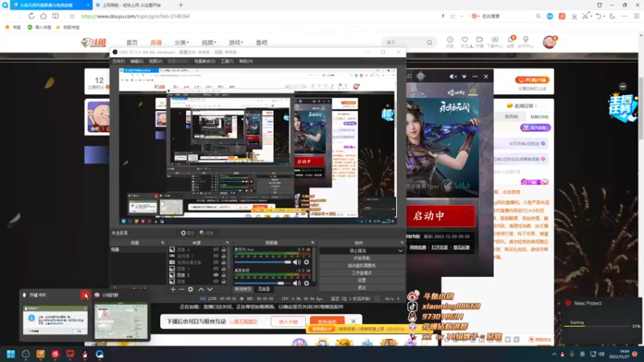Click QQ penguin icon in the taskbar

pyautogui.click(x=85, y=354)
